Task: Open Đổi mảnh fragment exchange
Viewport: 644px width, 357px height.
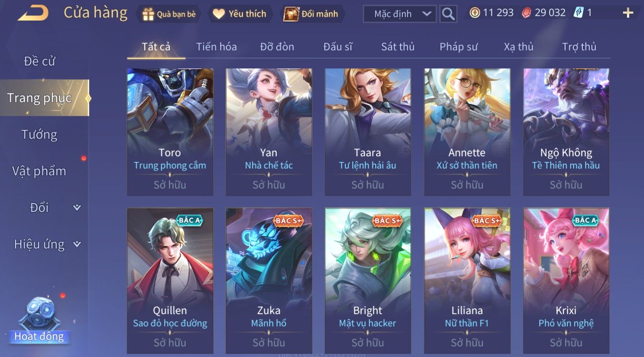Action: point(291,14)
